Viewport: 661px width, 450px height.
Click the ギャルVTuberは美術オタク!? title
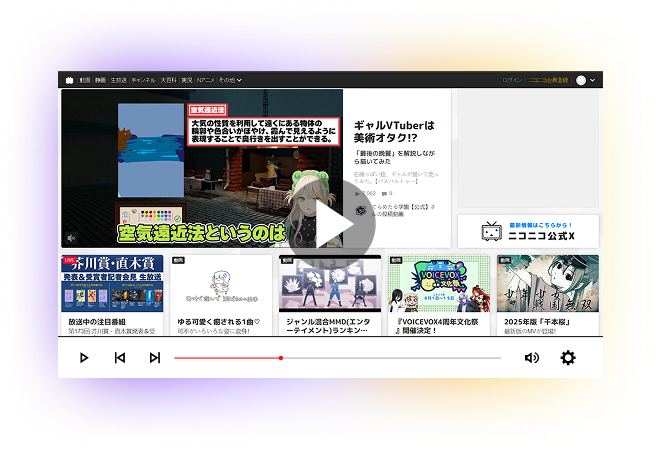coord(394,132)
